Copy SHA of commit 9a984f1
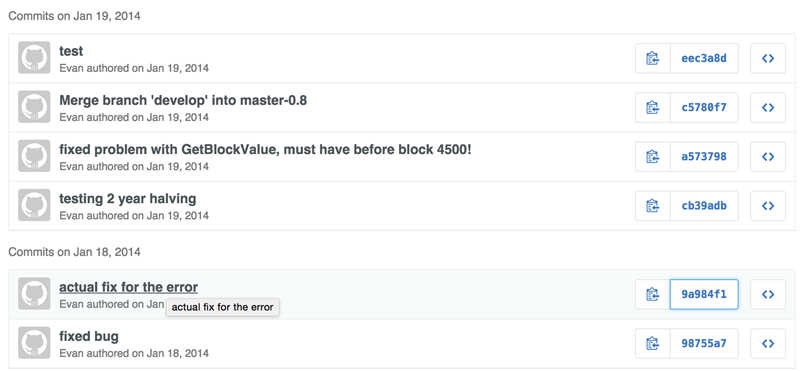The image size is (800, 371). (653, 294)
